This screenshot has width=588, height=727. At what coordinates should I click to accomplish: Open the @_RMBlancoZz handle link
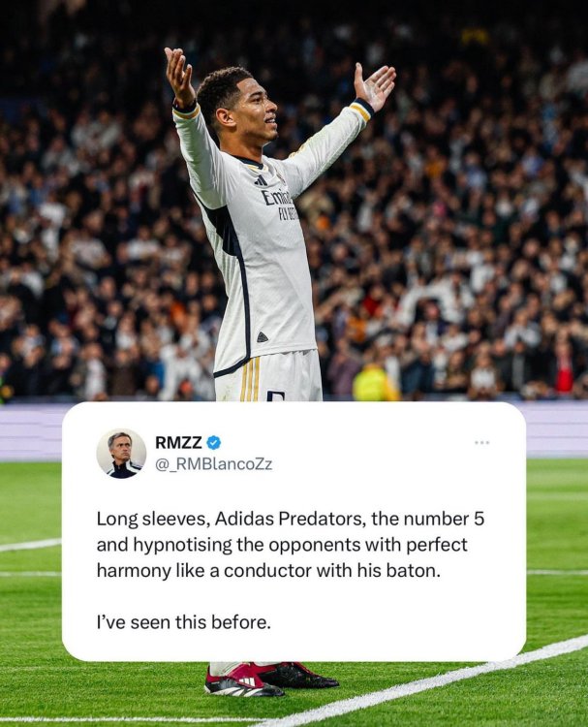pos(214,464)
